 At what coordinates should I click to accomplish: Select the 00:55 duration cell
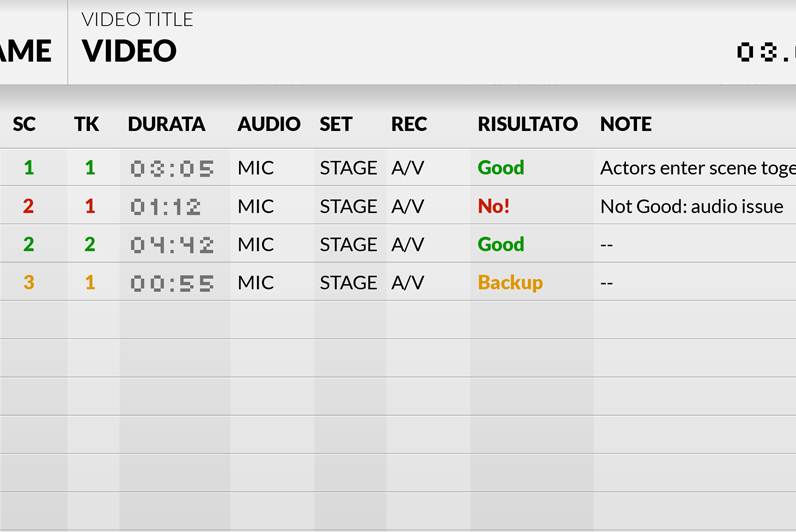click(172, 284)
